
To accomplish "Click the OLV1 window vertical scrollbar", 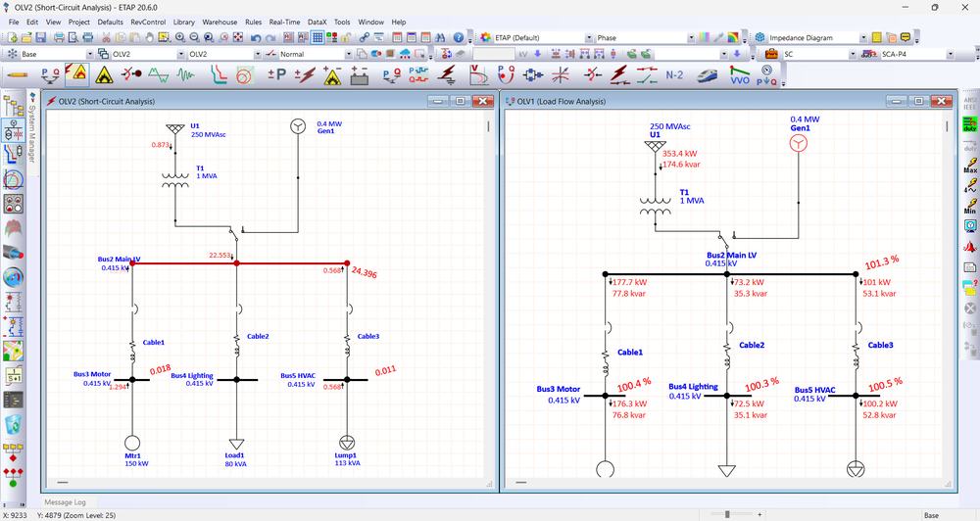I will point(948,126).
